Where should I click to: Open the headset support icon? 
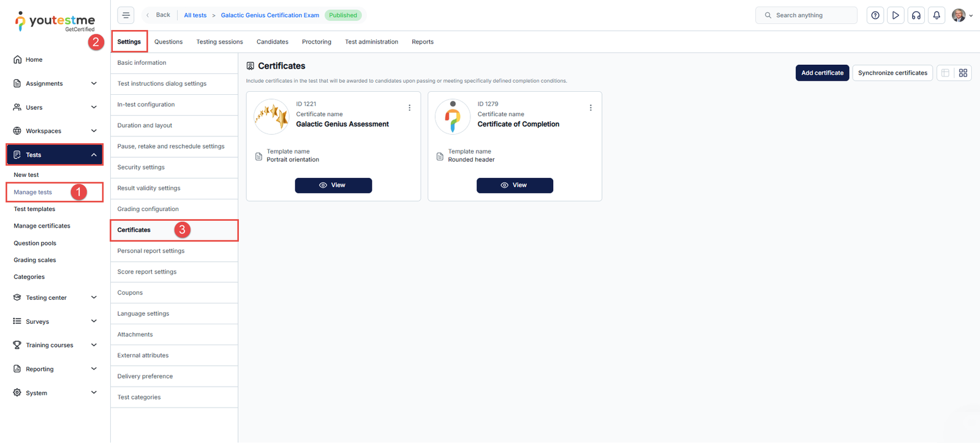[x=916, y=15]
